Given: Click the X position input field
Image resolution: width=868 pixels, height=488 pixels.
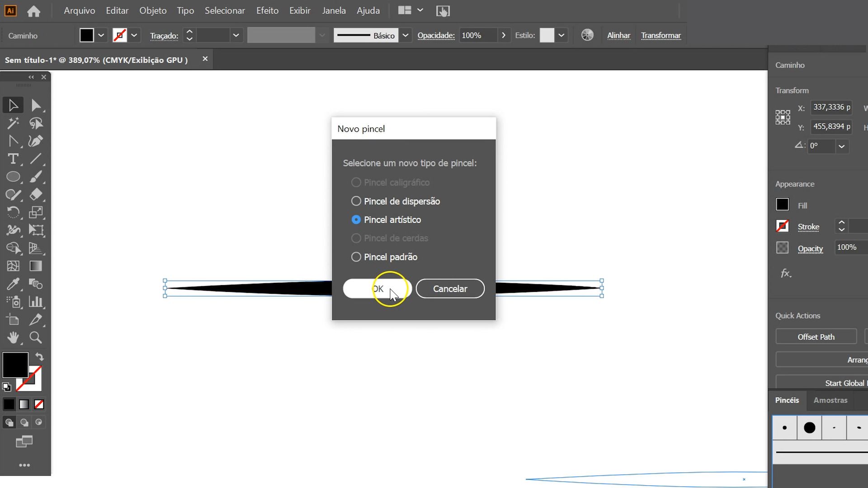Looking at the screenshot, I should (x=831, y=108).
